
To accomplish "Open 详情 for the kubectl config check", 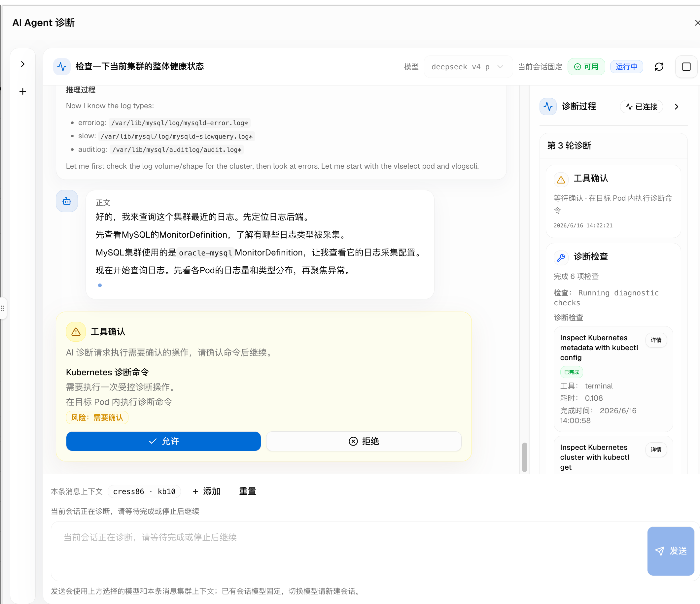I will click(x=656, y=340).
